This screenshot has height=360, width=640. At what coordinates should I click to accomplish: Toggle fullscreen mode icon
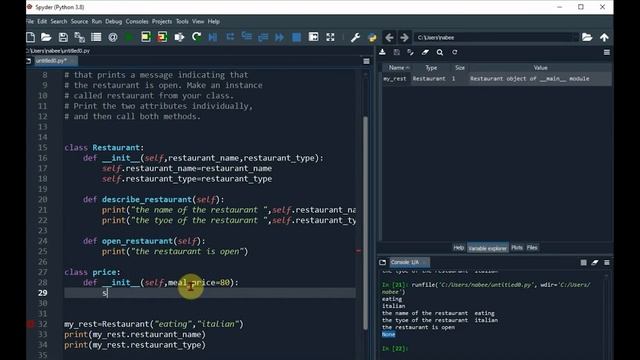pos(330,38)
